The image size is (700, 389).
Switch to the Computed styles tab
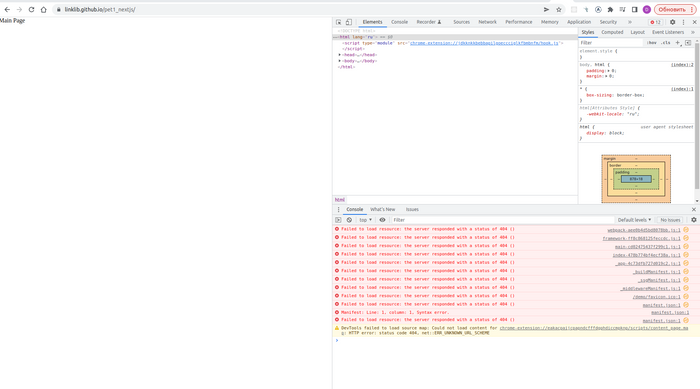612,32
